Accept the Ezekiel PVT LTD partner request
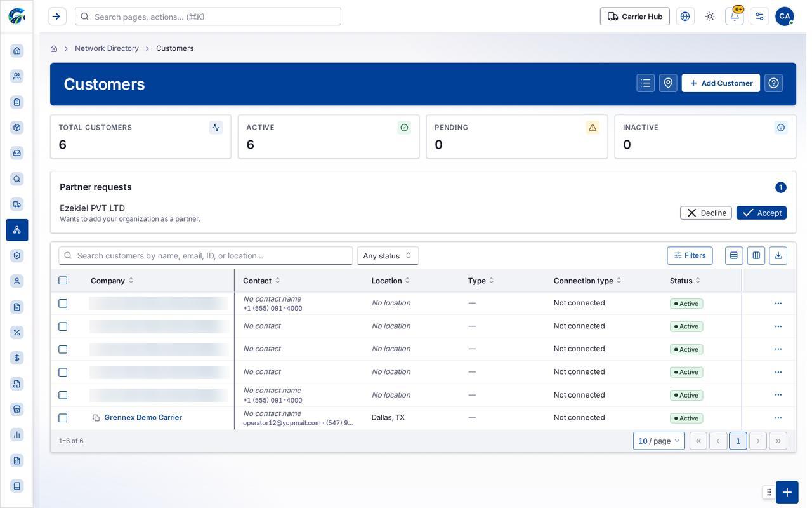This screenshot has height=508, width=812. (x=761, y=213)
